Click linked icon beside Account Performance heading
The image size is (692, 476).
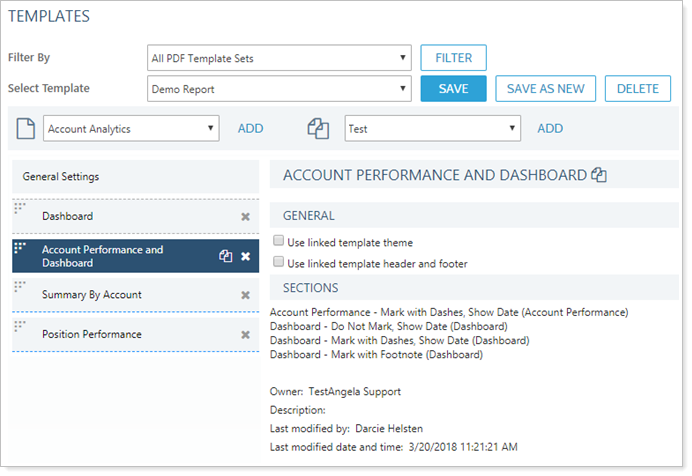[x=599, y=175]
